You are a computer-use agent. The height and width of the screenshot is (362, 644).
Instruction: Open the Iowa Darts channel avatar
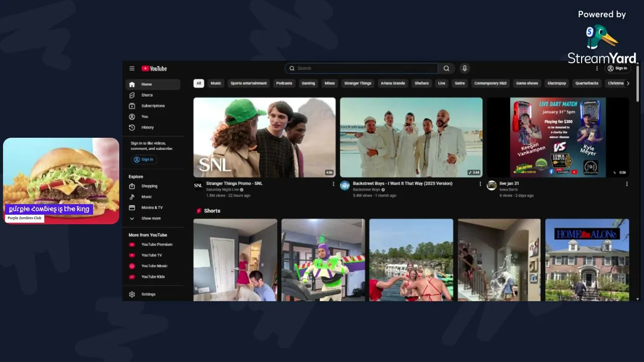(x=492, y=186)
